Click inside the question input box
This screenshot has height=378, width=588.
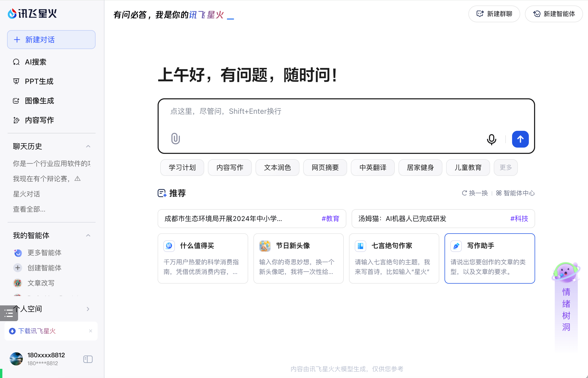point(314,111)
